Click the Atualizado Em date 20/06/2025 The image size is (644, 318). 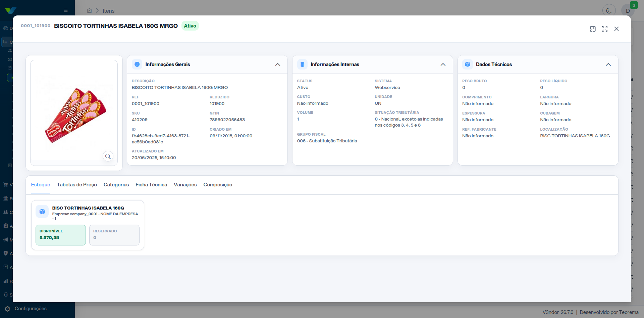coord(154,157)
